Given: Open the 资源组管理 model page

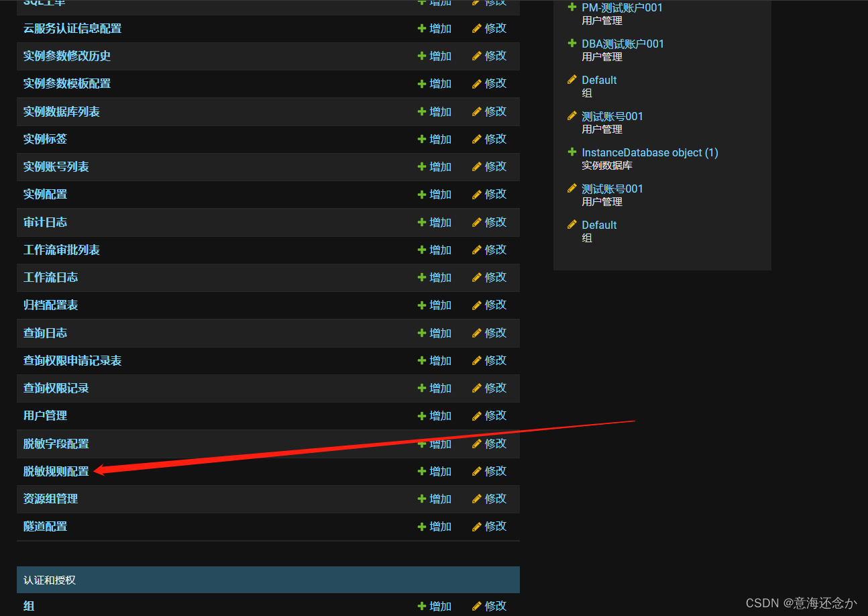Looking at the screenshot, I should [x=50, y=499].
